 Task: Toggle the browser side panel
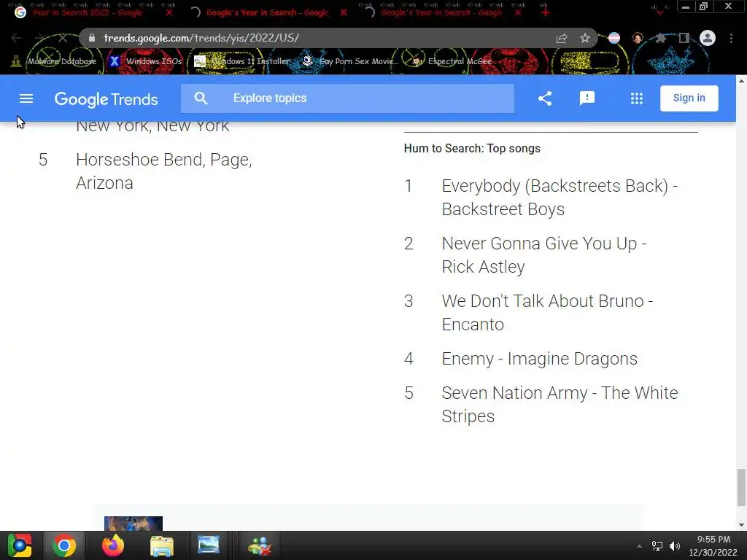(684, 38)
